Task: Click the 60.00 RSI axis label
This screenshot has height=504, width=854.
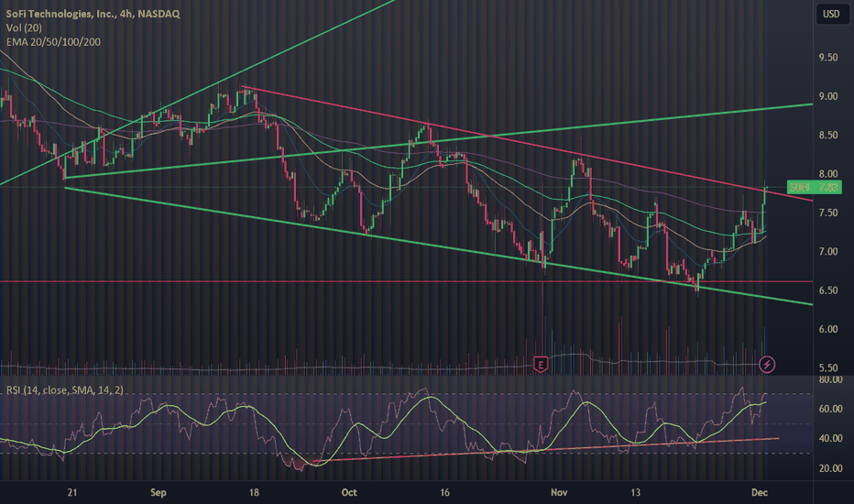Action: (x=830, y=409)
